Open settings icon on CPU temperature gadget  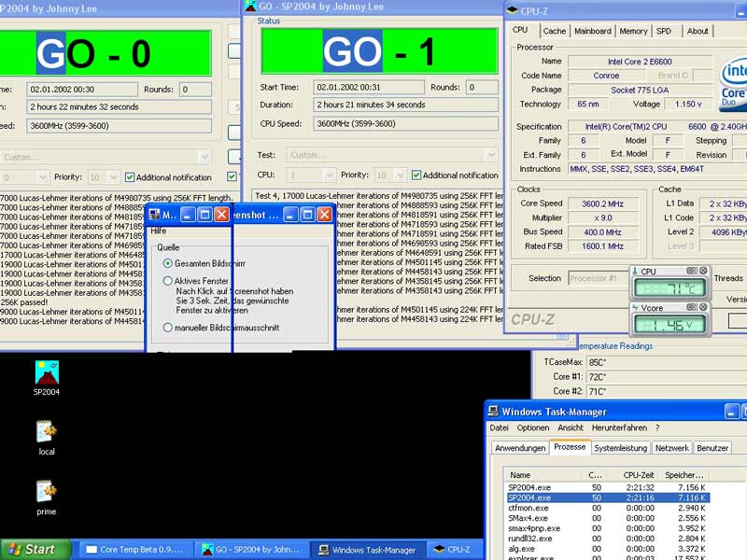click(692, 271)
